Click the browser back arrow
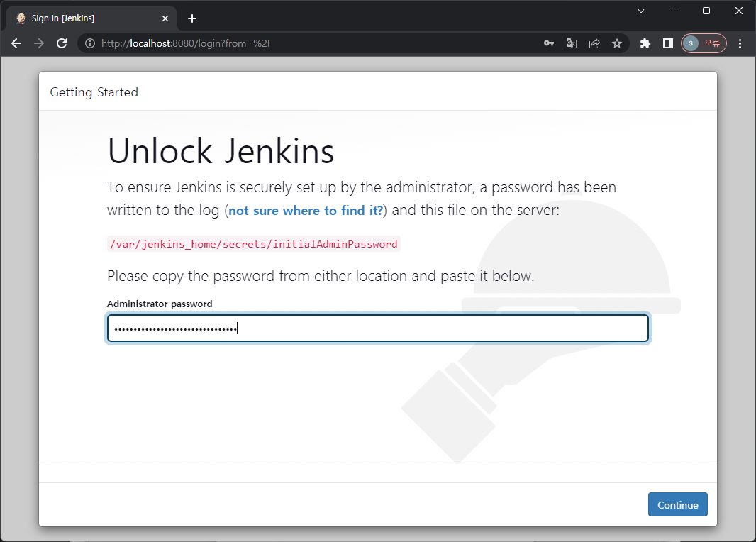This screenshot has height=542, width=756. [16, 43]
